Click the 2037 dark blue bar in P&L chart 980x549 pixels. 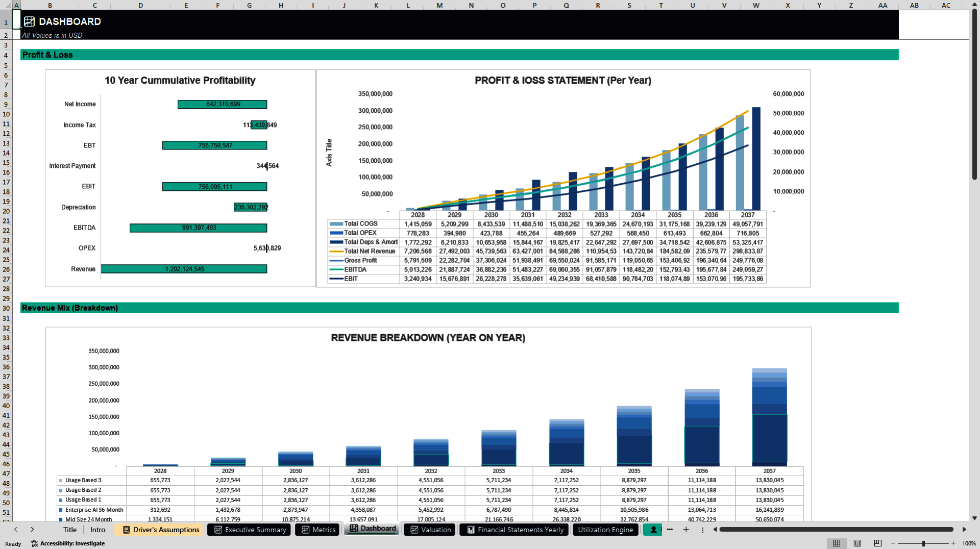click(756, 159)
